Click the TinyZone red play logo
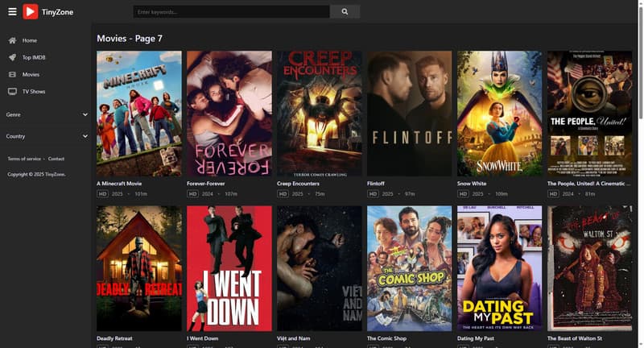 (31, 11)
